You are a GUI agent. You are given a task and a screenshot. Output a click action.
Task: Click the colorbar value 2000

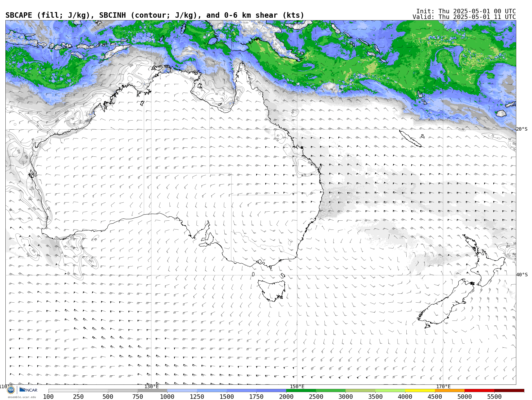[x=286, y=397]
